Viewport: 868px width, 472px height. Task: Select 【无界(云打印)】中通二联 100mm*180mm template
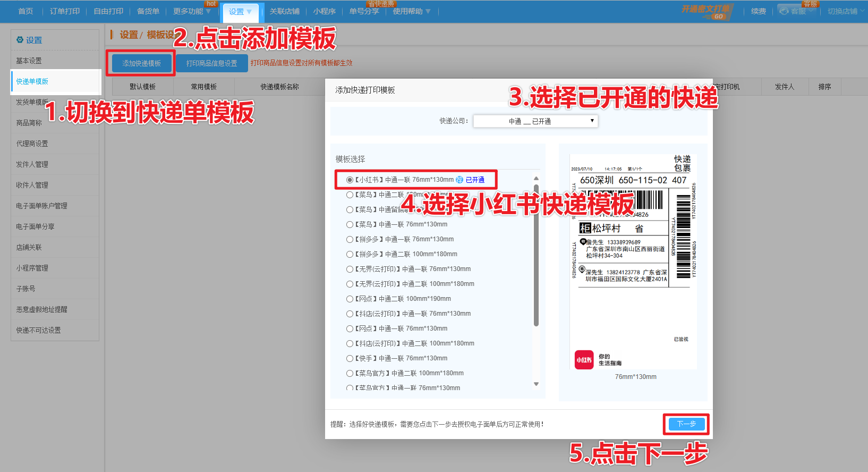tap(350, 284)
